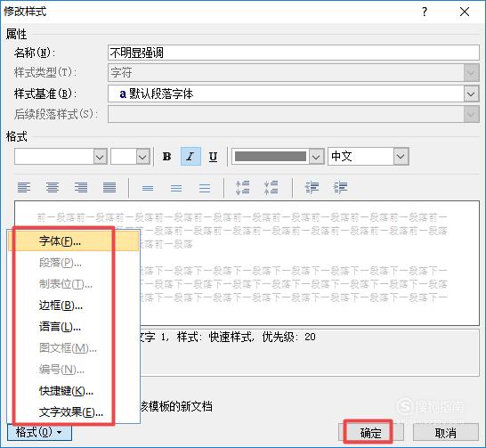Select align left paragraph icon
Viewport: 486px width, 448px height.
[x=24, y=188]
